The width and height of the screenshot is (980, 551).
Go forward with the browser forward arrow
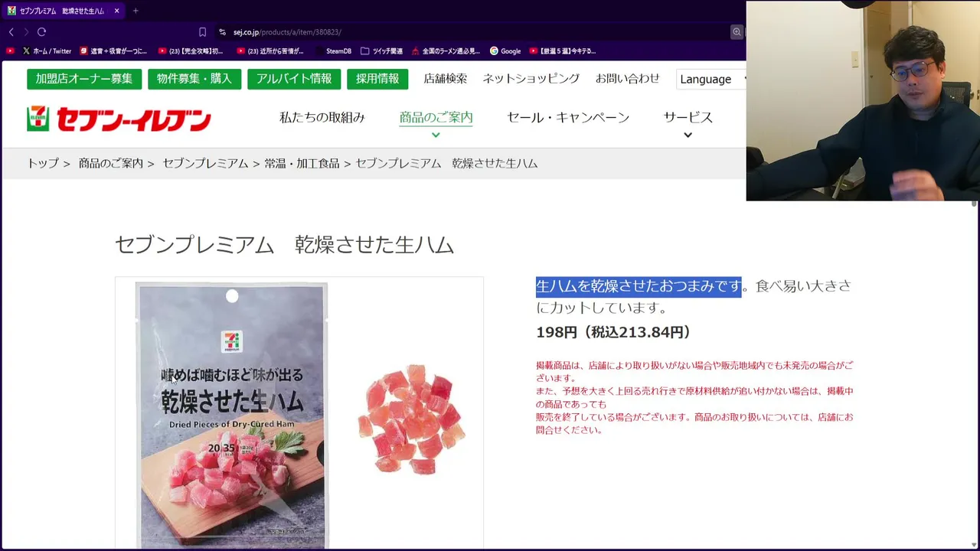tap(26, 32)
